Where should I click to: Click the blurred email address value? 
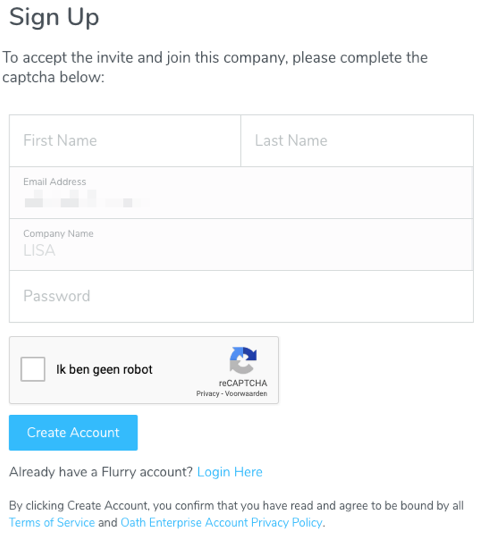(x=86, y=199)
